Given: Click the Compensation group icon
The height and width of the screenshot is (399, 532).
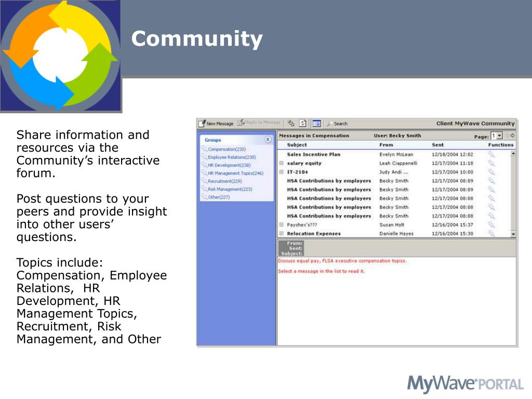Looking at the screenshot, I should tap(204, 149).
